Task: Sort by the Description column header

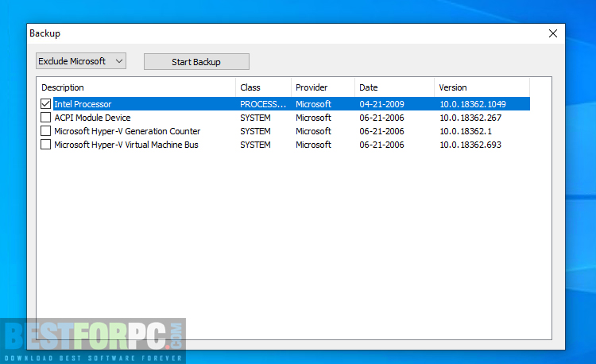Action: tap(136, 87)
